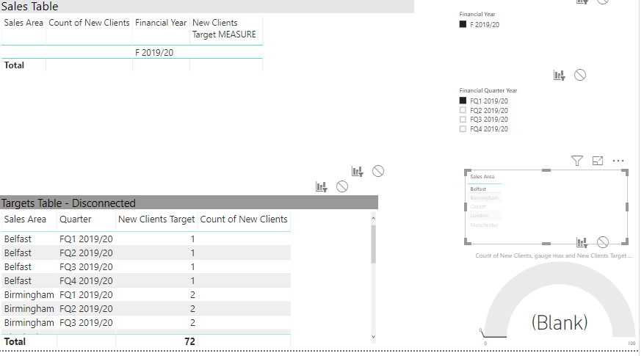Viewport: 644px width, 356px height.
Task: Click Belfast name in FQ1 2019/20 row
Action: (18, 239)
